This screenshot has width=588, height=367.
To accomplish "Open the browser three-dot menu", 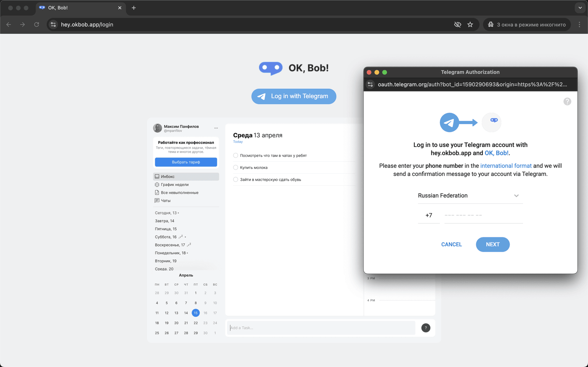I will [580, 25].
